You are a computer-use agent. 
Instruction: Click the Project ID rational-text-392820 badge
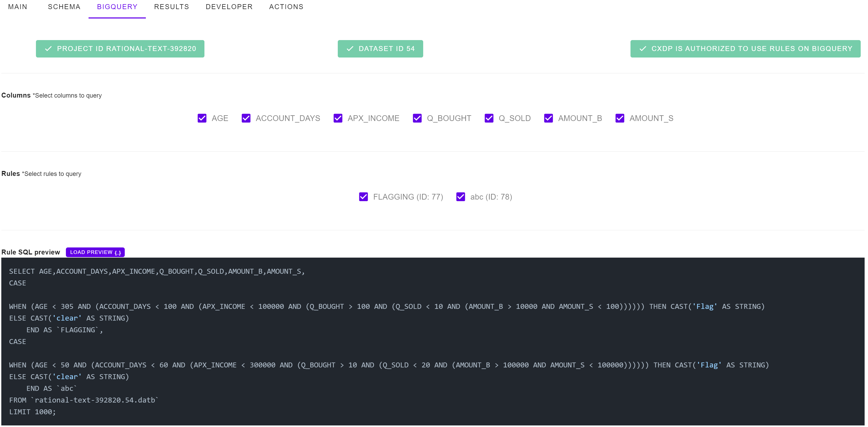120,49
